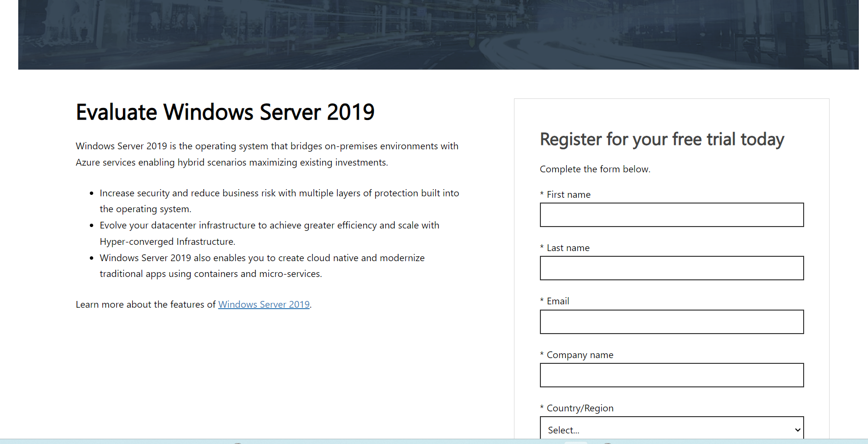Click the street-scene banner image at top
This screenshot has width=868, height=444.
[438, 35]
